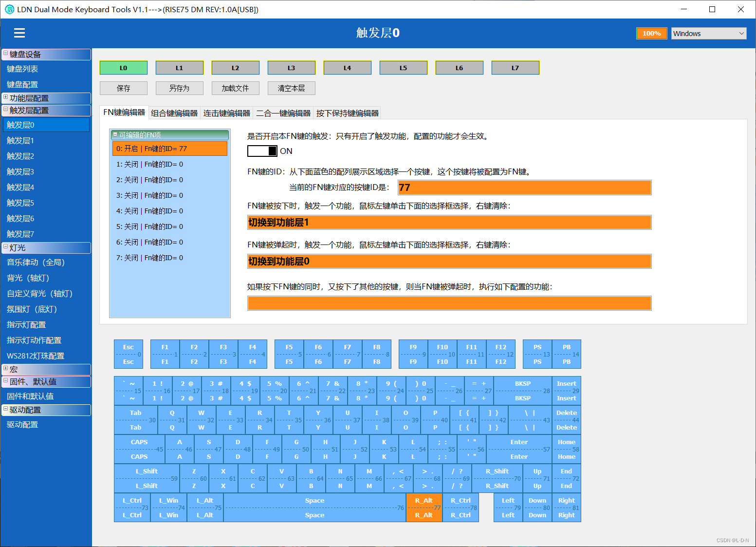Switch to 按下保持键编辑器 tab
The image size is (756, 547).
pyautogui.click(x=347, y=113)
